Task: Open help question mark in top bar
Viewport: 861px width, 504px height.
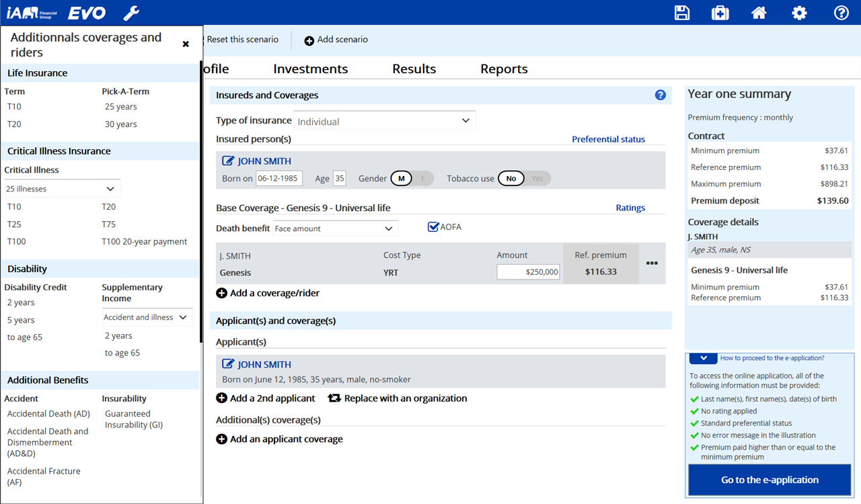Action: pos(841,13)
